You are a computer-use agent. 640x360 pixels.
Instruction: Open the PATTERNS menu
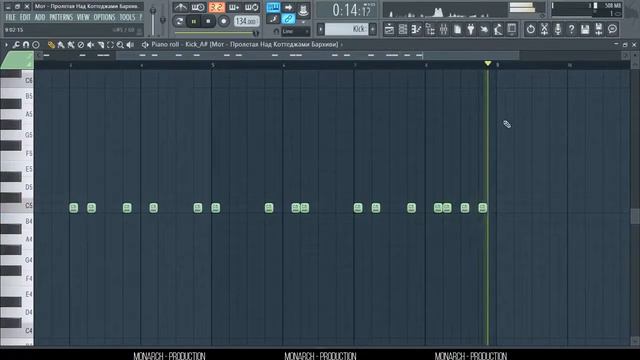(61, 17)
